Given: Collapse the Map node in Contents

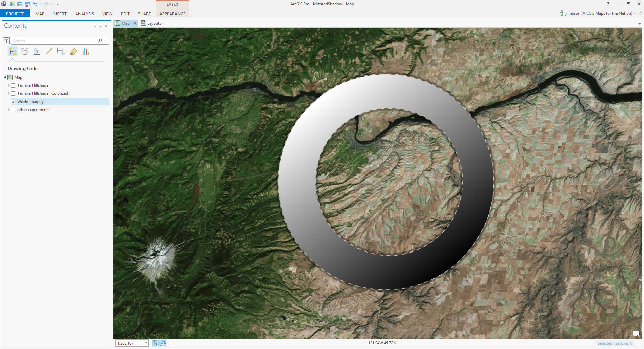Looking at the screenshot, I should (x=5, y=77).
